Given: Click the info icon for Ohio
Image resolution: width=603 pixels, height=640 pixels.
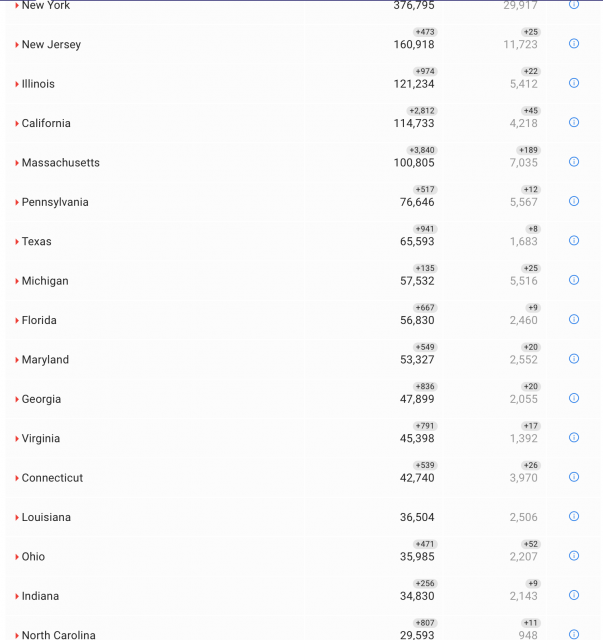Looking at the screenshot, I should (x=574, y=555).
